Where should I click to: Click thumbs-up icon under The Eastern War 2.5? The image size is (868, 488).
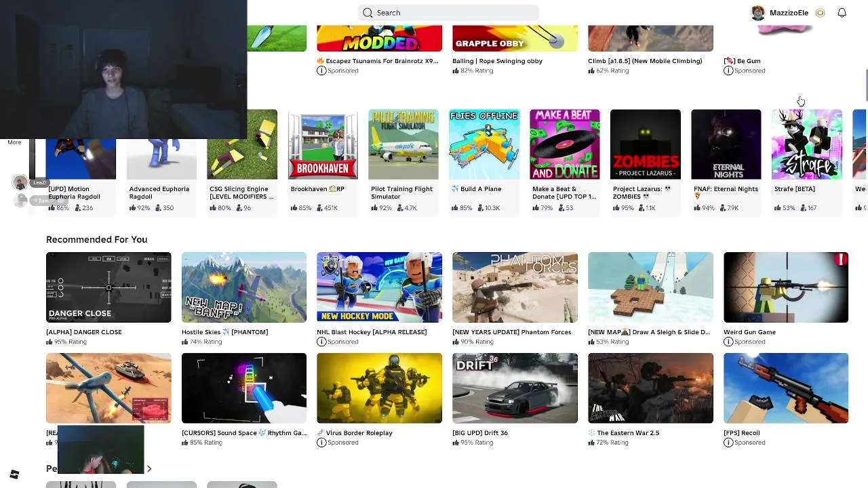click(592, 443)
